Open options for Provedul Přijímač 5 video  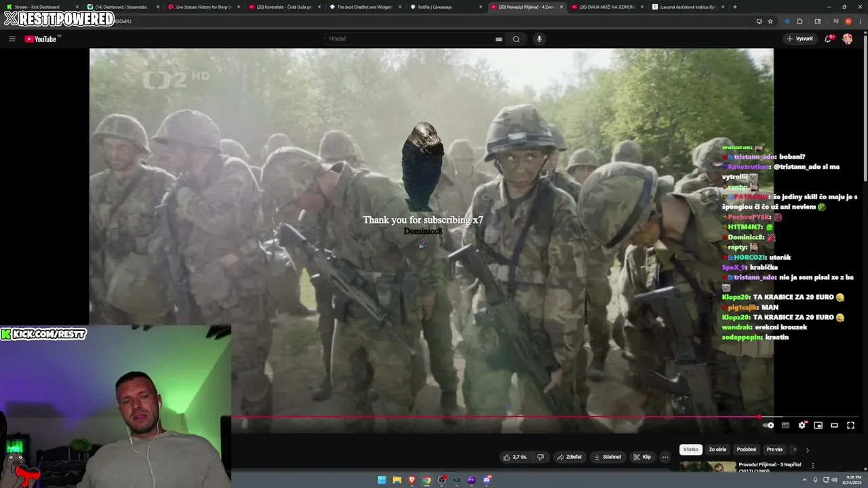tap(812, 466)
